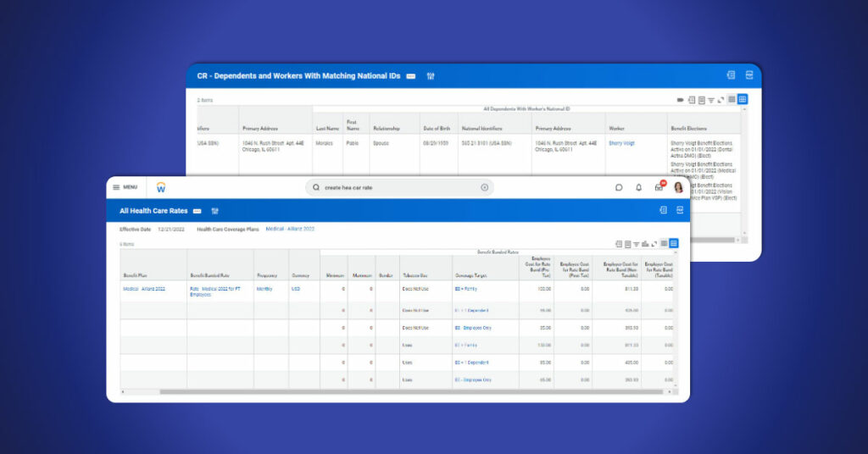The height and width of the screenshot is (454, 868).
Task: Click the Monthly frequency link
Action: pyautogui.click(x=264, y=289)
